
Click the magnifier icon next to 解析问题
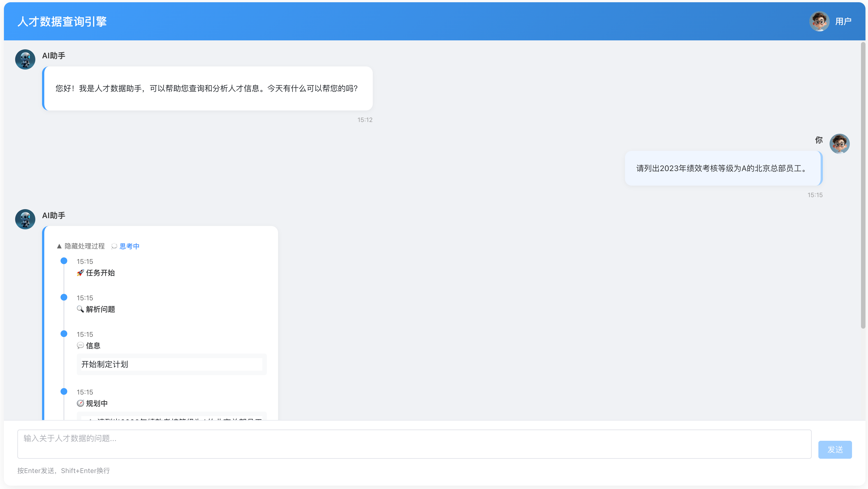[x=80, y=309]
